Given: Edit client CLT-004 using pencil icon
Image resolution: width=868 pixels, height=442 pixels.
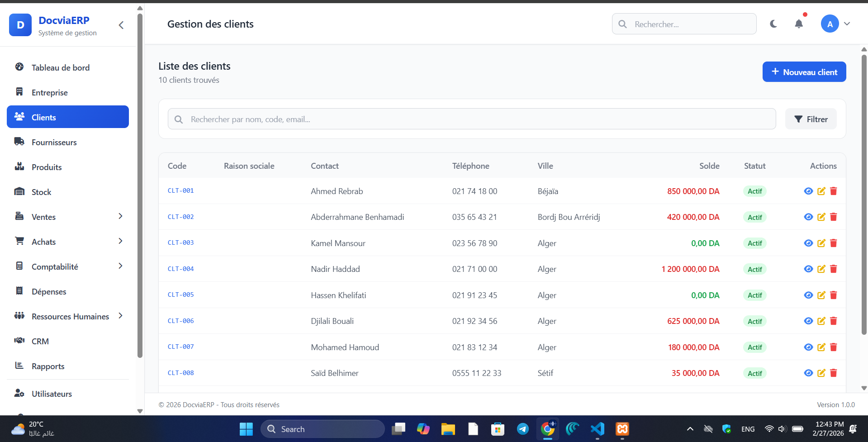Looking at the screenshot, I should (x=821, y=269).
